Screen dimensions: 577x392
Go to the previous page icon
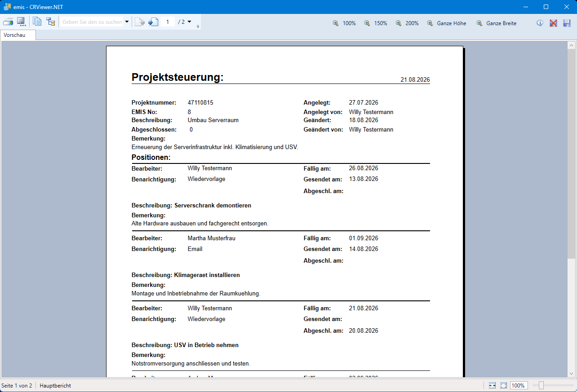140,22
